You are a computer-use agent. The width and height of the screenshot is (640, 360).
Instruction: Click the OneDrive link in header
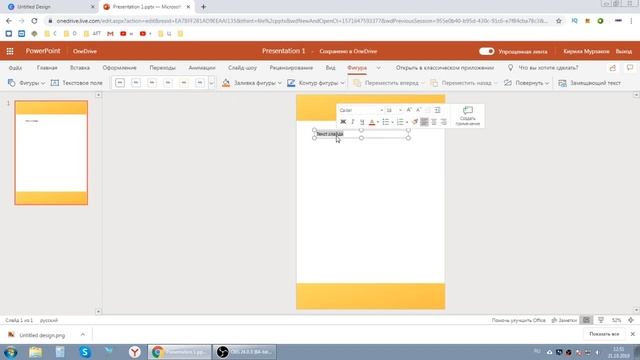point(85,51)
